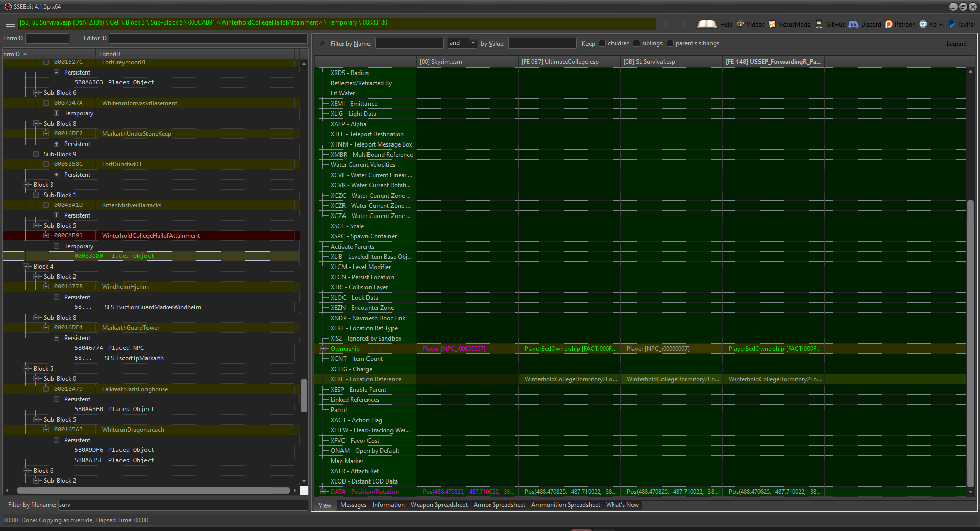Click the NexusMods logo icon
Viewport: 980px width, 531px height.
(772, 24)
